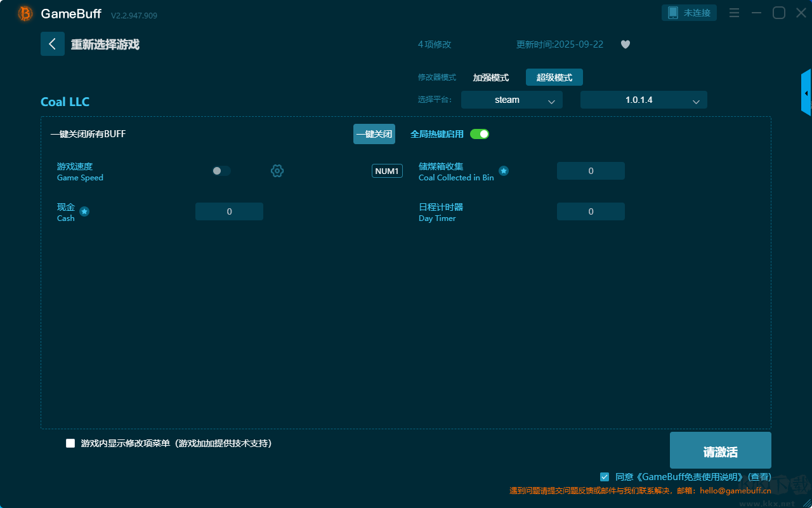Enable in-game modifier menu checkbox
This screenshot has width=812, height=508.
point(70,443)
